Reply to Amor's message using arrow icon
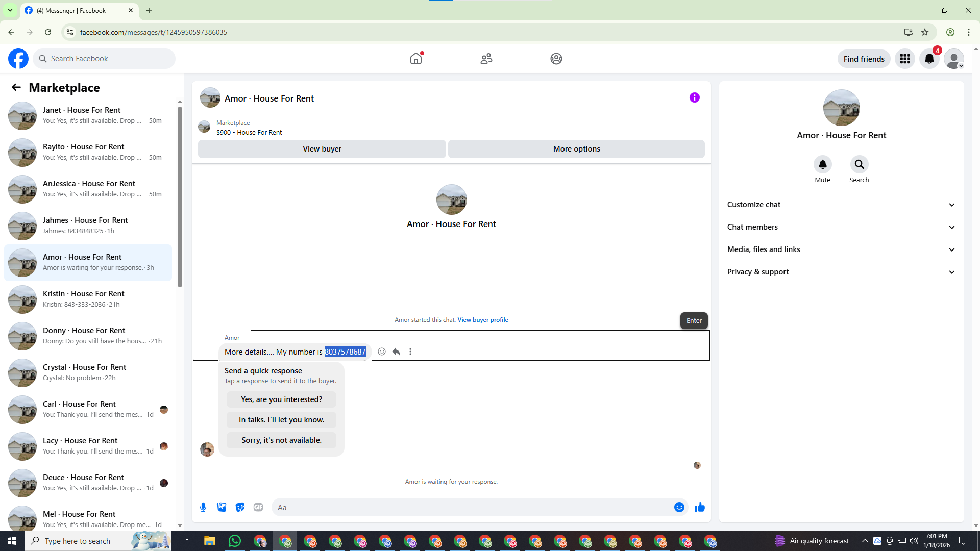Image resolution: width=980 pixels, height=551 pixels. 396,352
